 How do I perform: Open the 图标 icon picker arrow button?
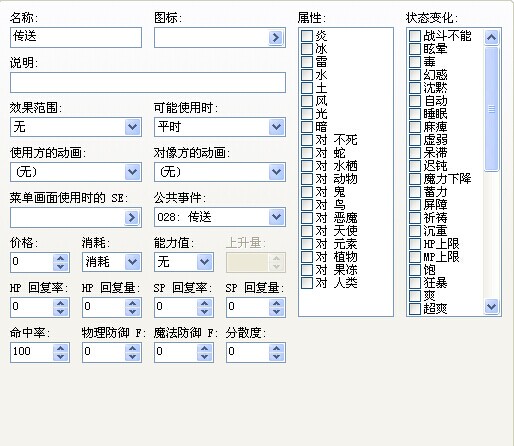(276, 37)
